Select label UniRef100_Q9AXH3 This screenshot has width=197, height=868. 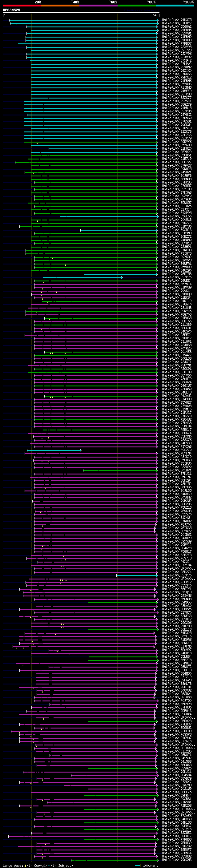click(177, 861)
